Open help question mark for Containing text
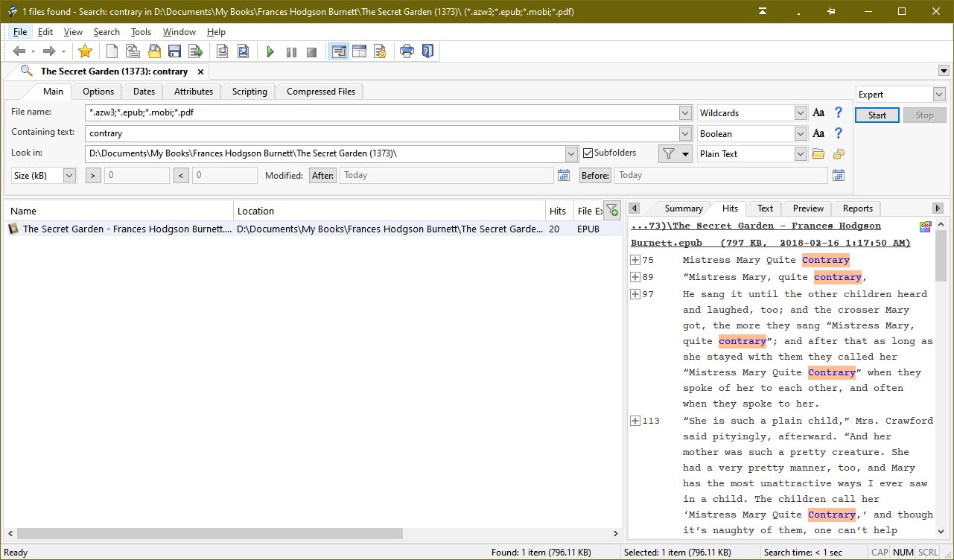Image resolution: width=954 pixels, height=560 pixels. (839, 134)
